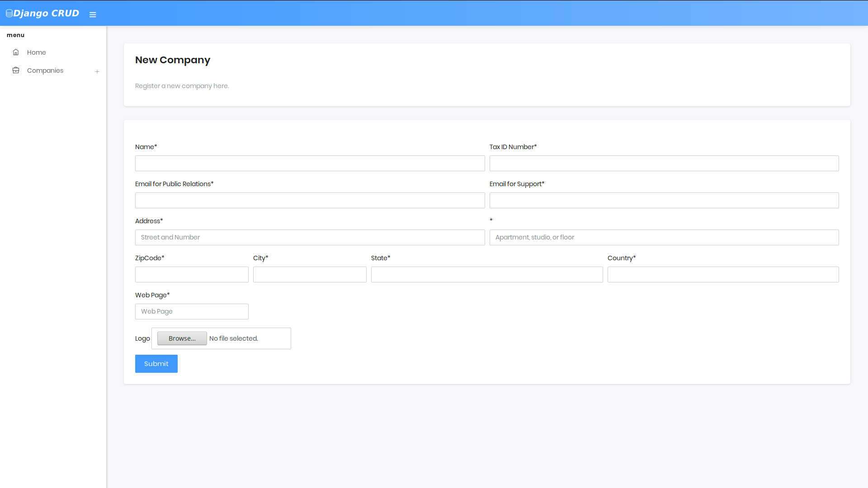Viewport: 868px width, 488px height.
Task: Select the Email for Support field
Action: tap(664, 201)
